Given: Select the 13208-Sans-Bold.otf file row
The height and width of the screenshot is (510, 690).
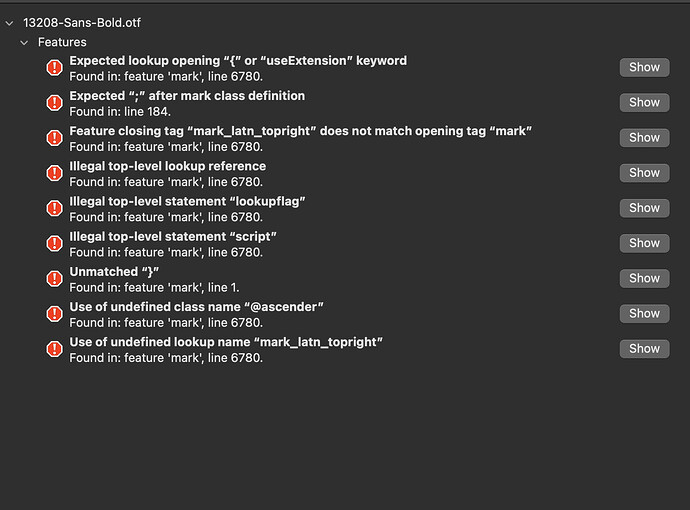Looking at the screenshot, I should pos(75,22).
